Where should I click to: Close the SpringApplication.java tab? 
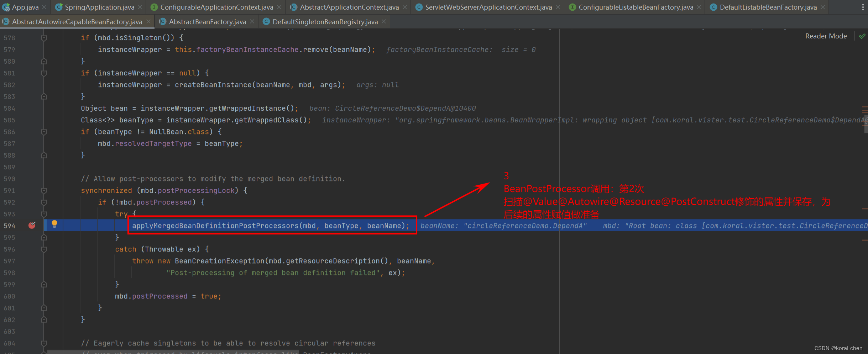pyautogui.click(x=140, y=7)
